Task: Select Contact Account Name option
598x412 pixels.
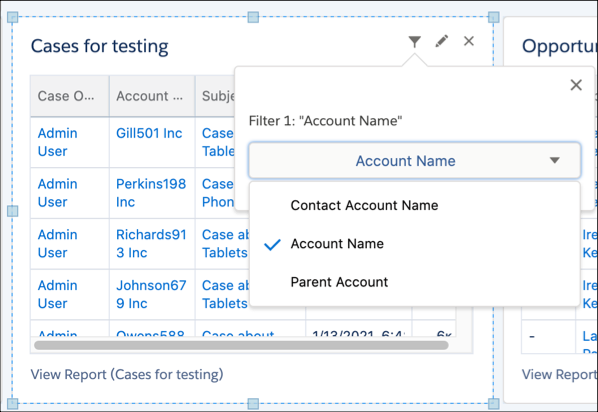Action: click(364, 205)
